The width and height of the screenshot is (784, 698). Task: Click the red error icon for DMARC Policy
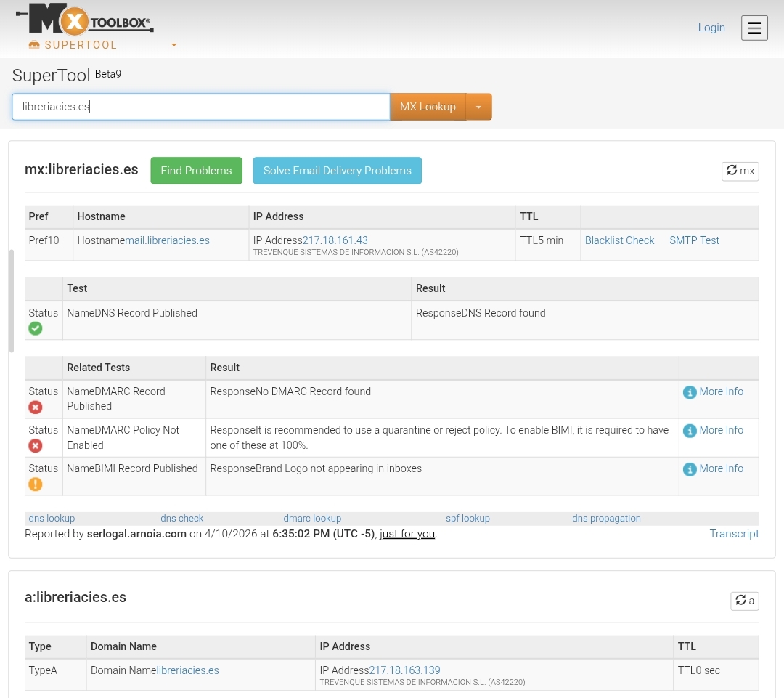35,445
